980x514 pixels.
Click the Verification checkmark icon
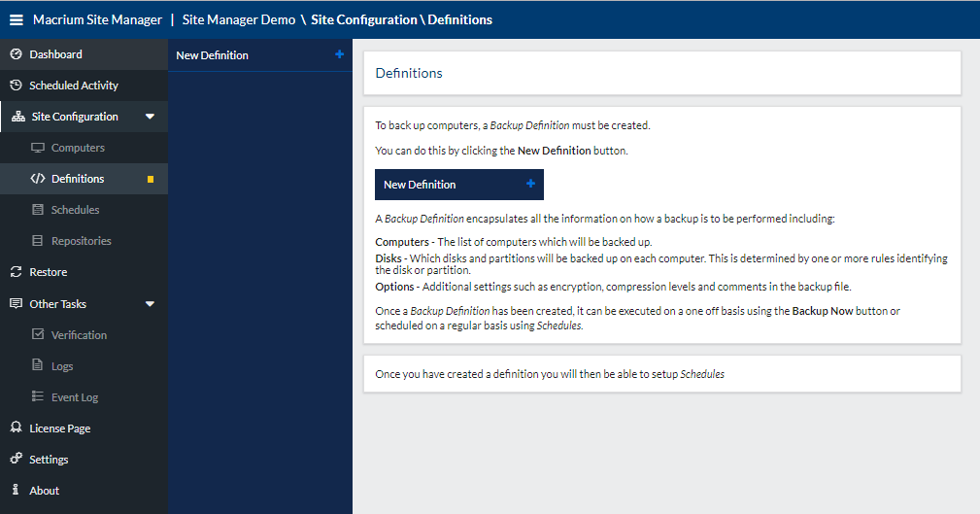[x=38, y=334]
